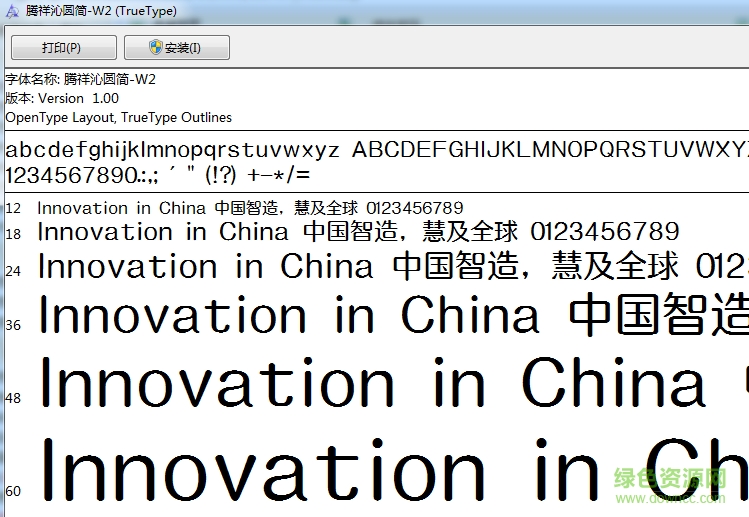The image size is (749, 517).
Task: Click the font viewer icon in title bar
Action: 11,9
